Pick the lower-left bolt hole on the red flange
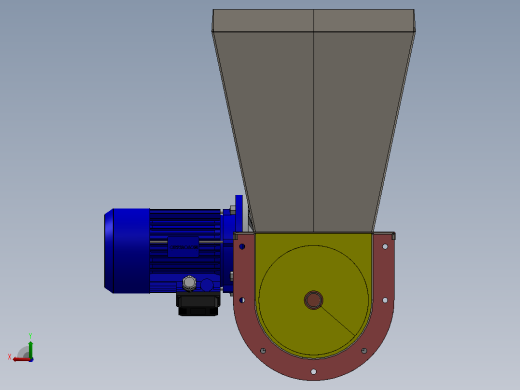 tap(263, 351)
